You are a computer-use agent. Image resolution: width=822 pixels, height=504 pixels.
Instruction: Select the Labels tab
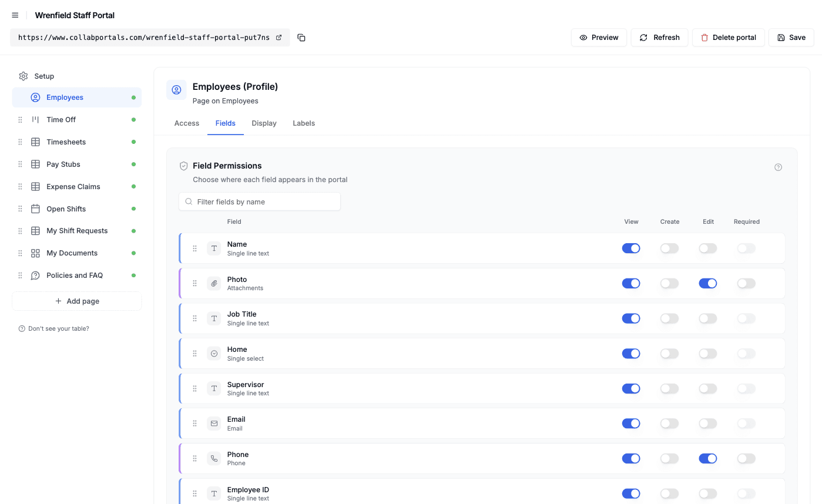pos(304,123)
